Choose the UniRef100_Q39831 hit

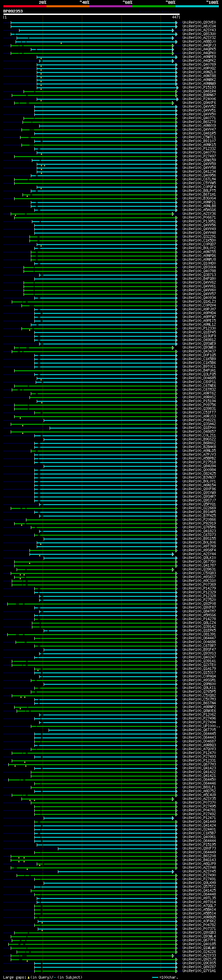[x=199, y=408]
